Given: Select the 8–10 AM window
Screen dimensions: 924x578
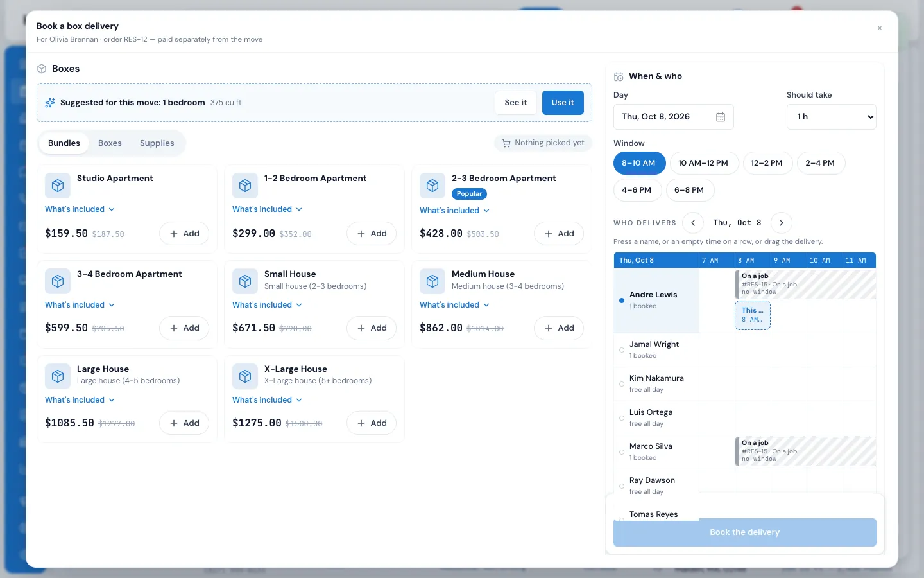Looking at the screenshot, I should 638,163.
